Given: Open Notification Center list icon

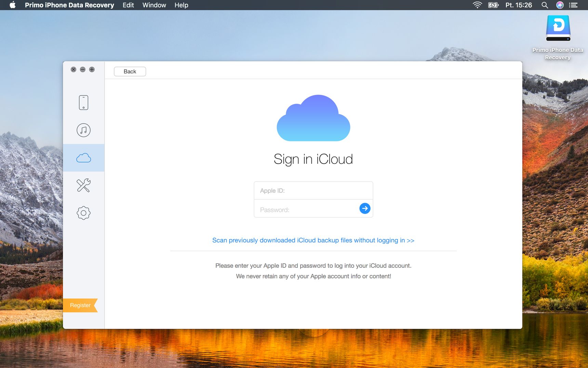Looking at the screenshot, I should click(573, 5).
